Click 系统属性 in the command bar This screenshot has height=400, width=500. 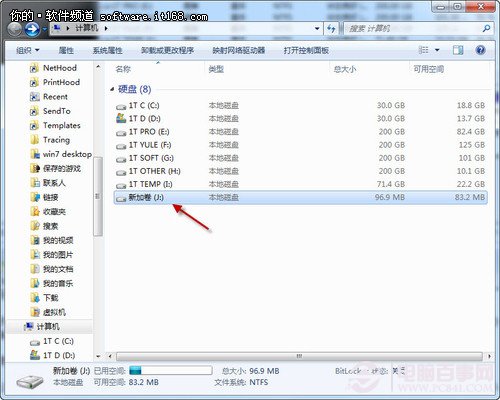107,50
